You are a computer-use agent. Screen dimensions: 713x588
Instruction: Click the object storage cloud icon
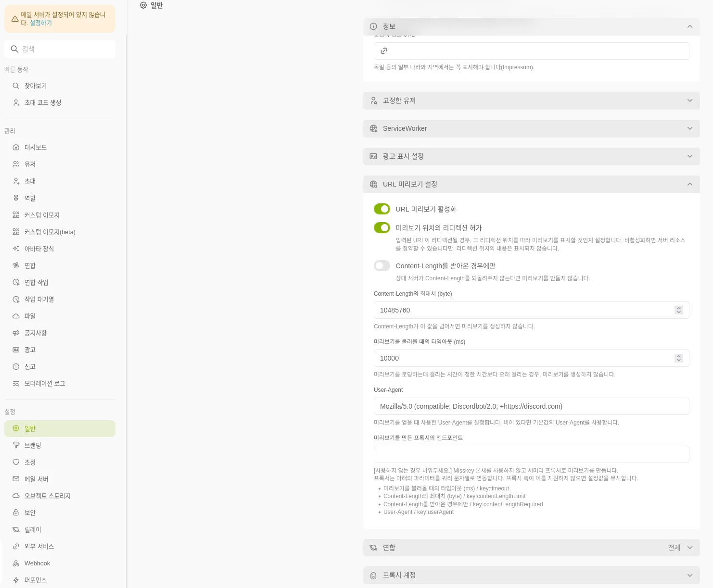(x=16, y=496)
